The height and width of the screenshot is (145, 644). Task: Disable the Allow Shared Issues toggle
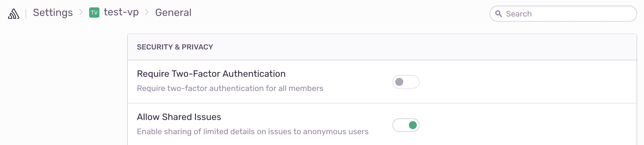[406, 125]
